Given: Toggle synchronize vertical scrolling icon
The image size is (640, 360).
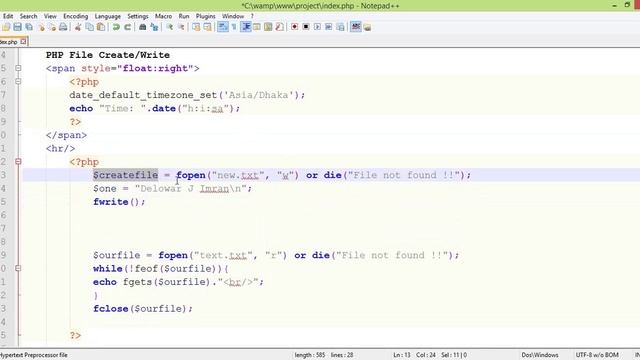Looking at the screenshot, I should 196,27.
